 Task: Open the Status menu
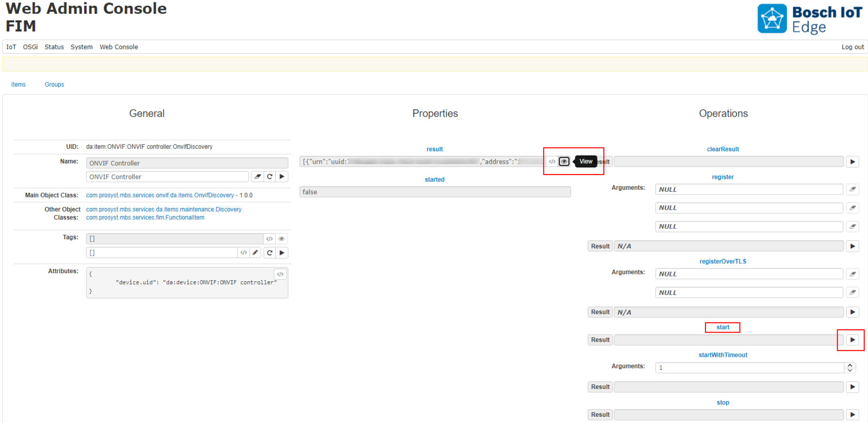(54, 47)
